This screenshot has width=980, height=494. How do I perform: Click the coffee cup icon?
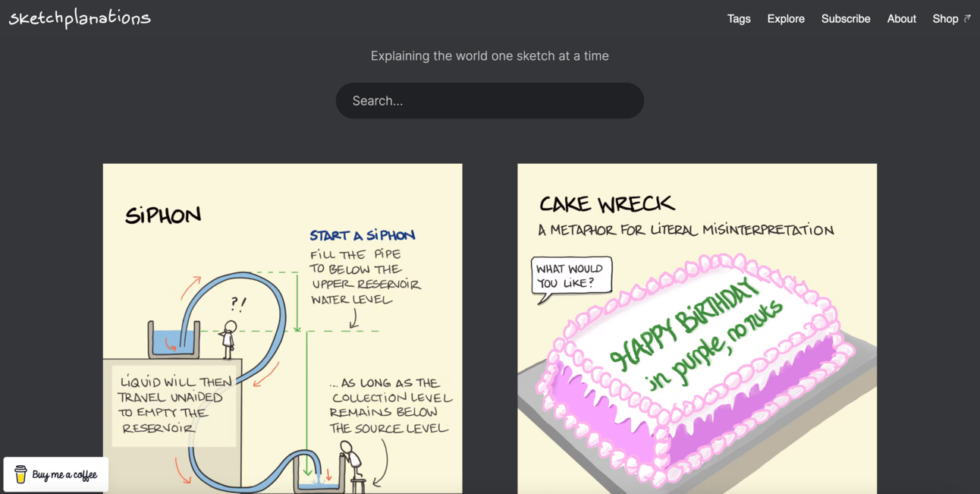point(20,474)
